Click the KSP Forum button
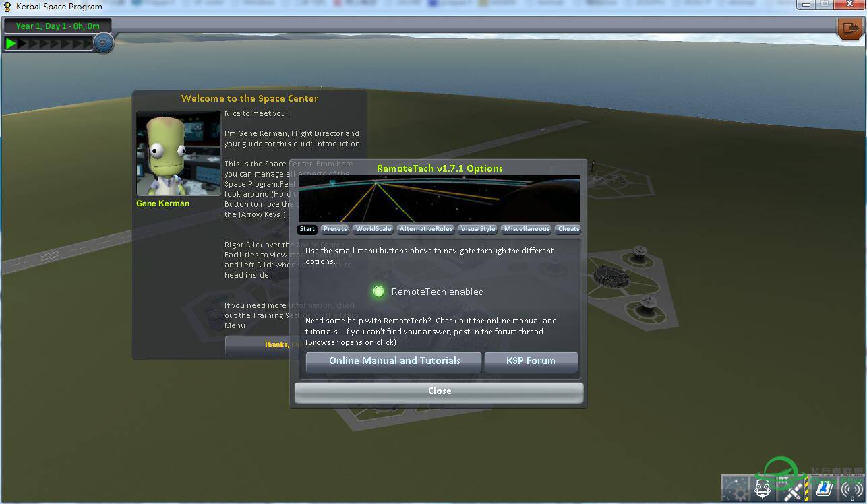867x504 pixels. pyautogui.click(x=531, y=361)
